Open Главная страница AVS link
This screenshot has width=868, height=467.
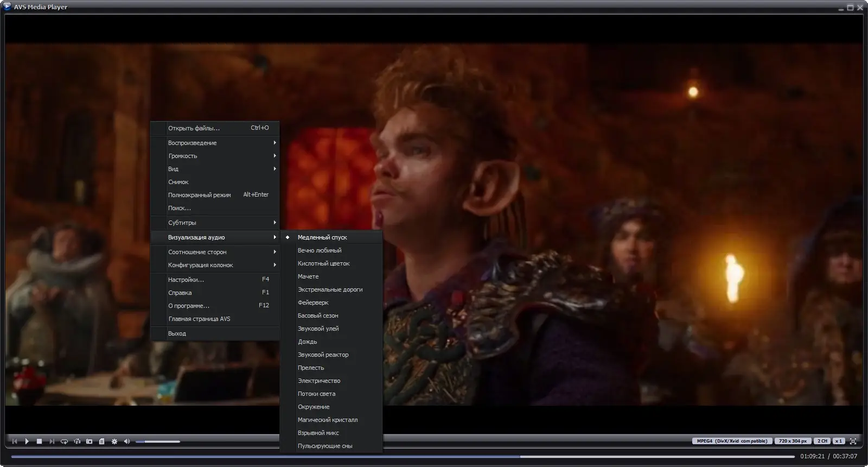[x=215, y=319]
